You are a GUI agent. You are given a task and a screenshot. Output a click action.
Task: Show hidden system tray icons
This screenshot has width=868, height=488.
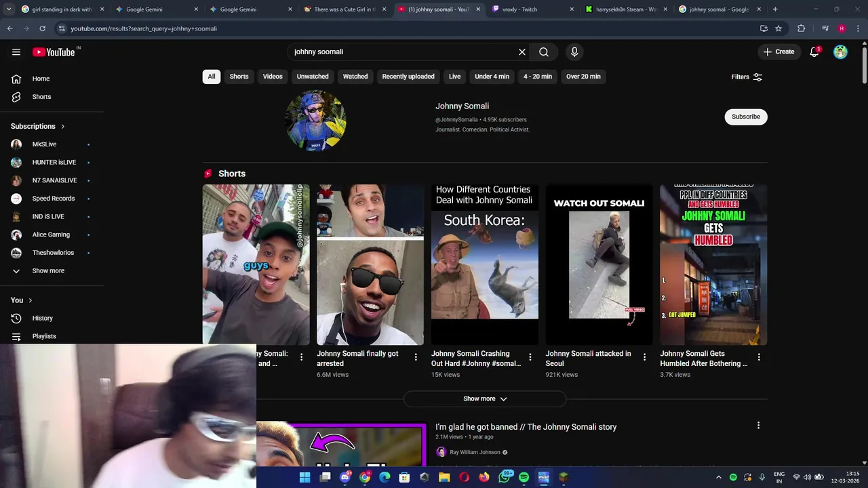[719, 477]
